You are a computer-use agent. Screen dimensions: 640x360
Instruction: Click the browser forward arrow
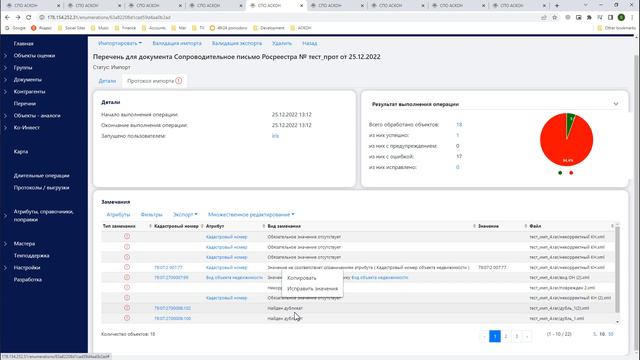coord(18,18)
